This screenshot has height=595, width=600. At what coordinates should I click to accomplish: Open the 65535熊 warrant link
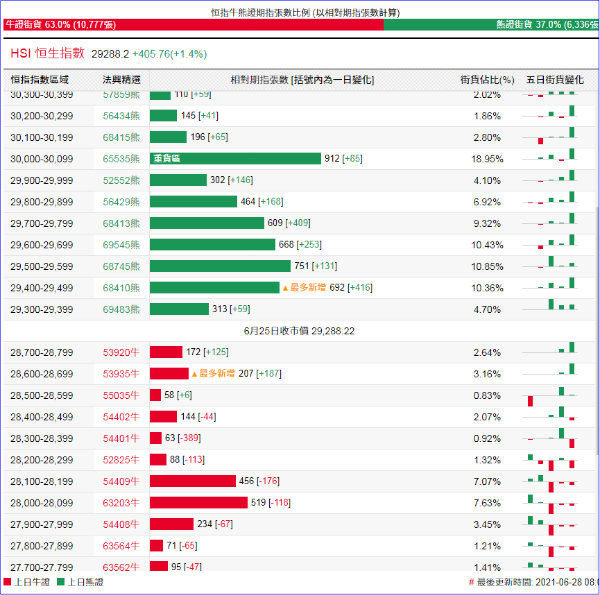point(121,159)
